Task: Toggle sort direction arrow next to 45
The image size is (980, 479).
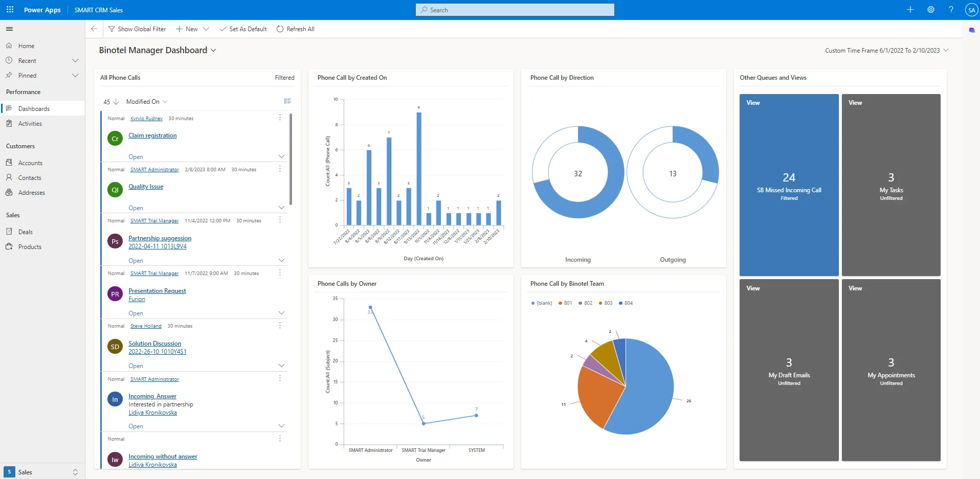Action: (x=116, y=102)
